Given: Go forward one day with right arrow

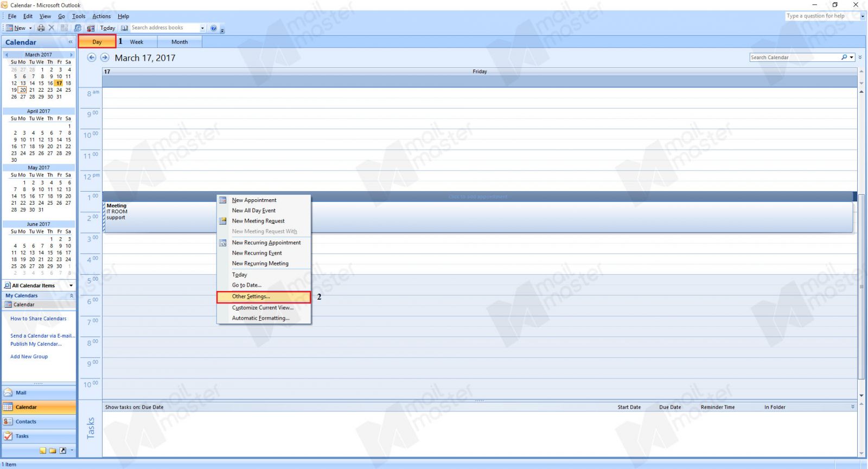Looking at the screenshot, I should [105, 58].
